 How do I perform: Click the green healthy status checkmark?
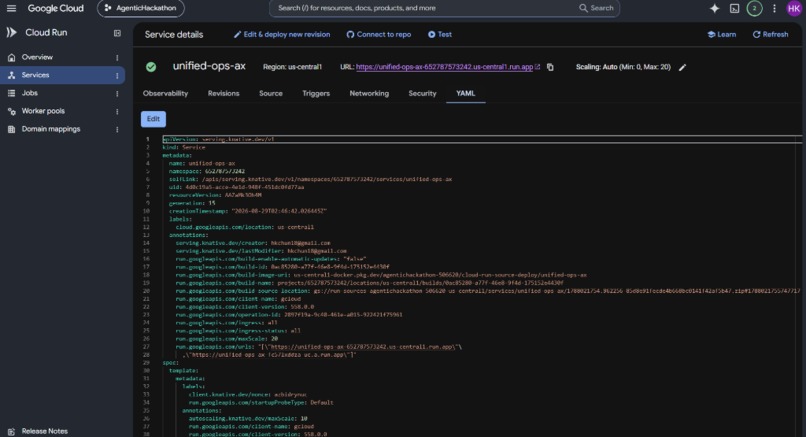click(151, 67)
